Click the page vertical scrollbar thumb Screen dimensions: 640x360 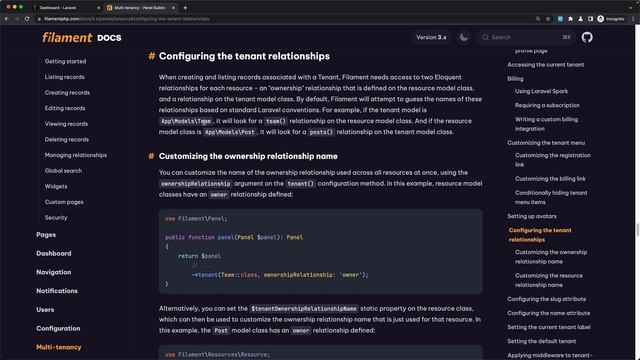tap(637, 230)
